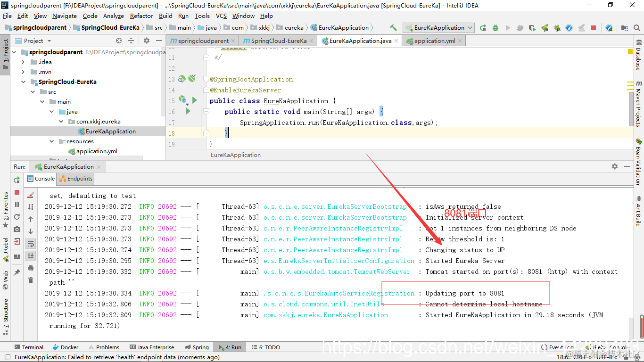
Task: Click the green Debug bug icon in toolbar
Action: 495,28
